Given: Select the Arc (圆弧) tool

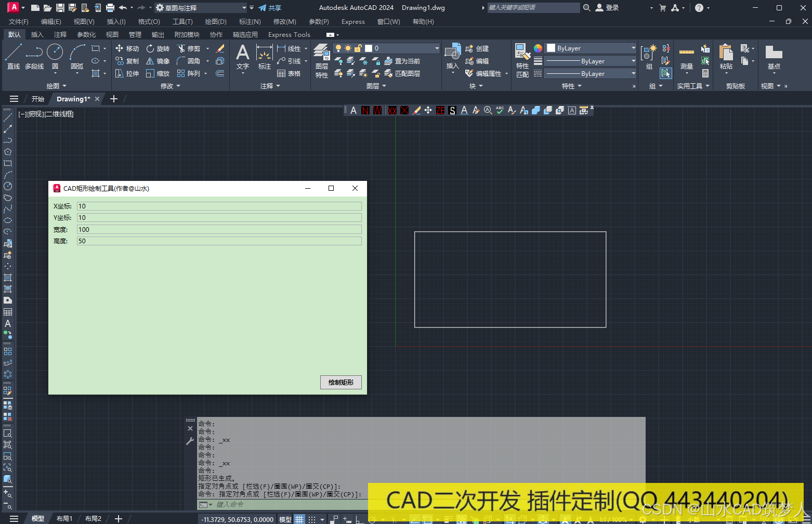Looking at the screenshot, I should pos(77,56).
